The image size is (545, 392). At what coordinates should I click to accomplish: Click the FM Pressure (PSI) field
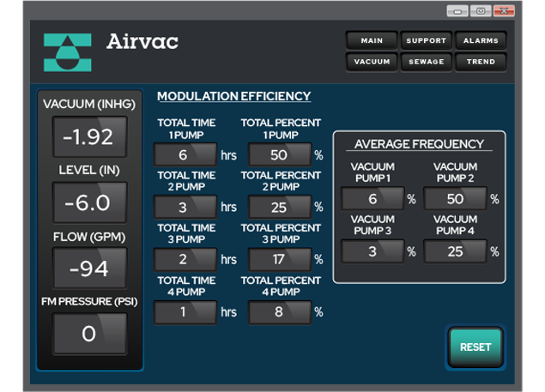(x=89, y=334)
